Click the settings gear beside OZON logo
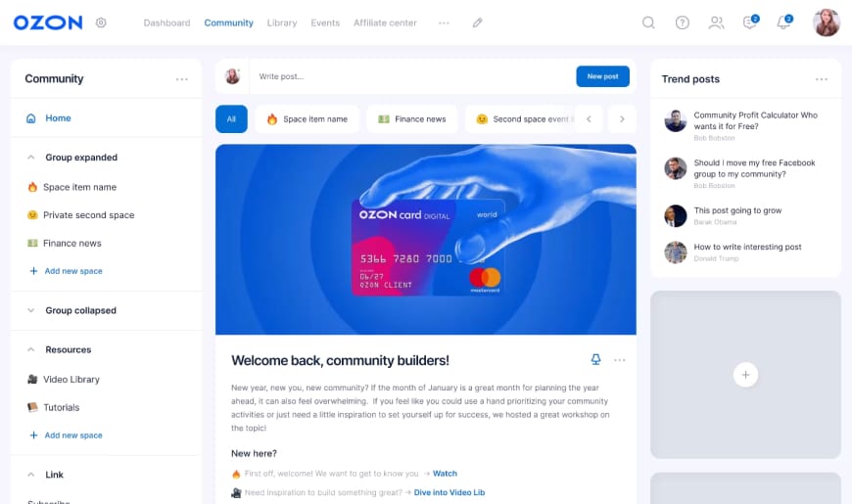 (x=101, y=23)
